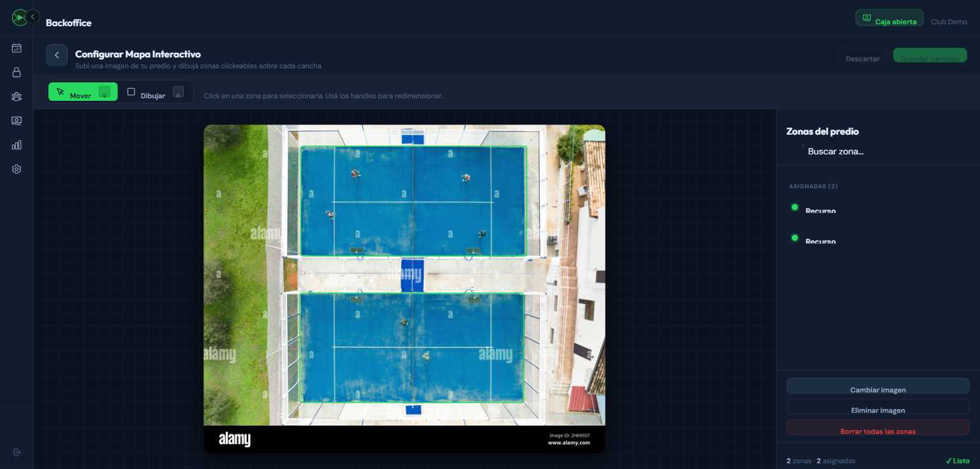
Task: Select the upper court zone on the map
Action: click(x=413, y=201)
